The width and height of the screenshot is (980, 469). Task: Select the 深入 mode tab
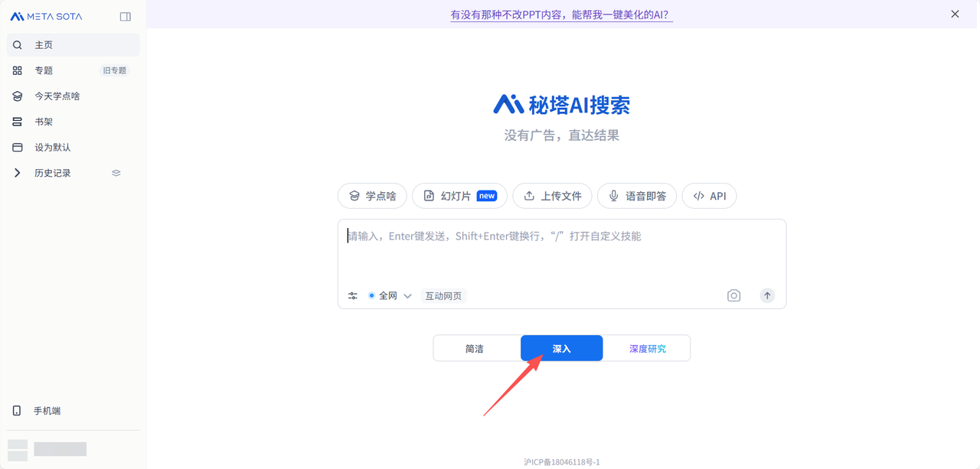click(x=562, y=348)
